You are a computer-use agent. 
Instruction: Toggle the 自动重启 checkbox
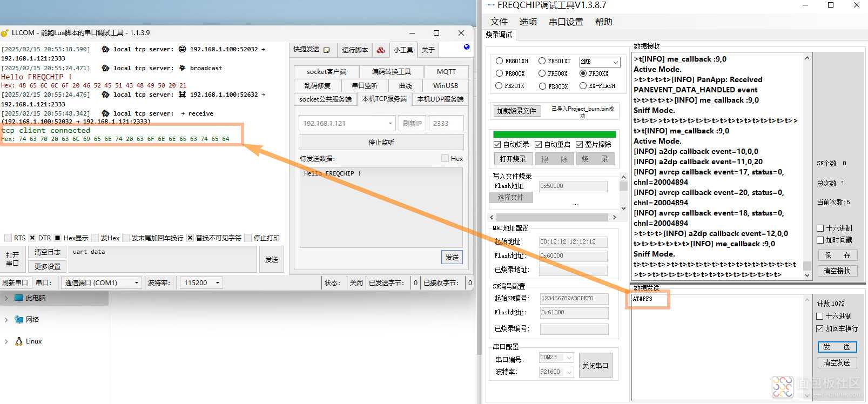539,144
